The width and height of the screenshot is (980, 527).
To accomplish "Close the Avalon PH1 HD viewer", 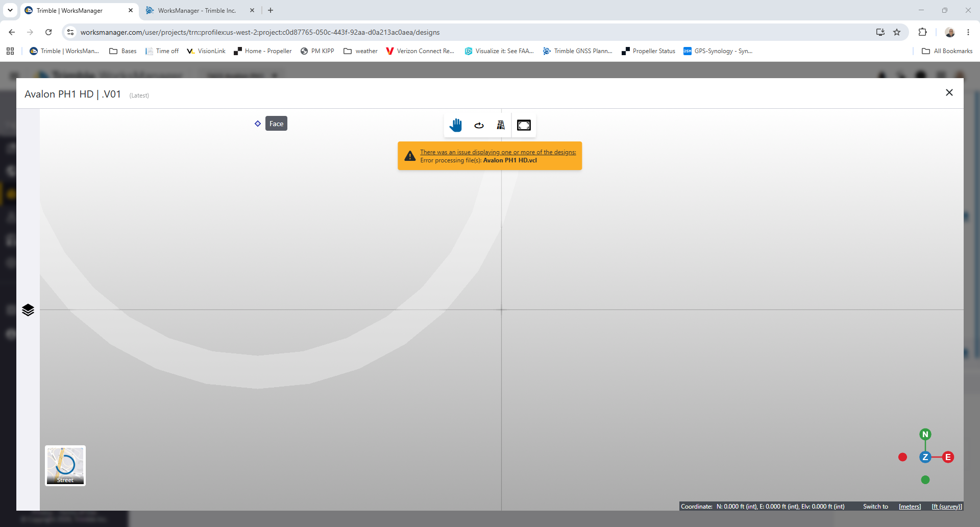I will pyautogui.click(x=949, y=92).
